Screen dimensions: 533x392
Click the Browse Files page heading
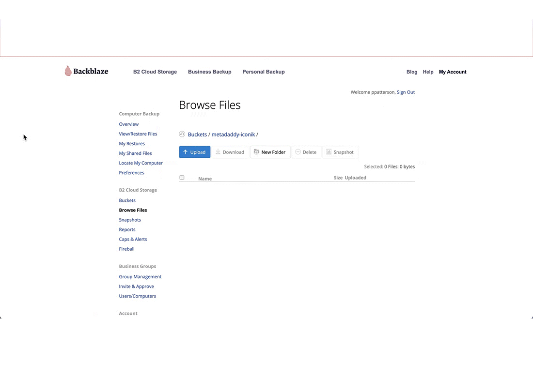[210, 105]
